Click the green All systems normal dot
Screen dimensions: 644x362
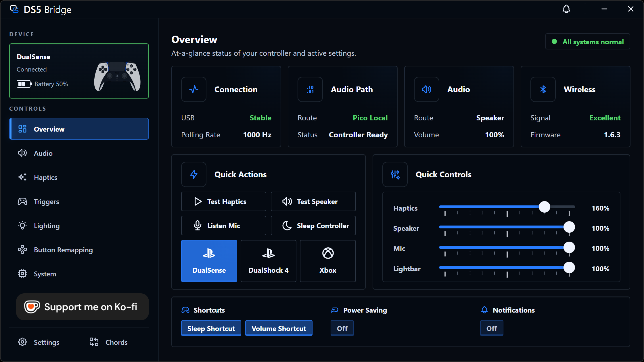click(554, 42)
